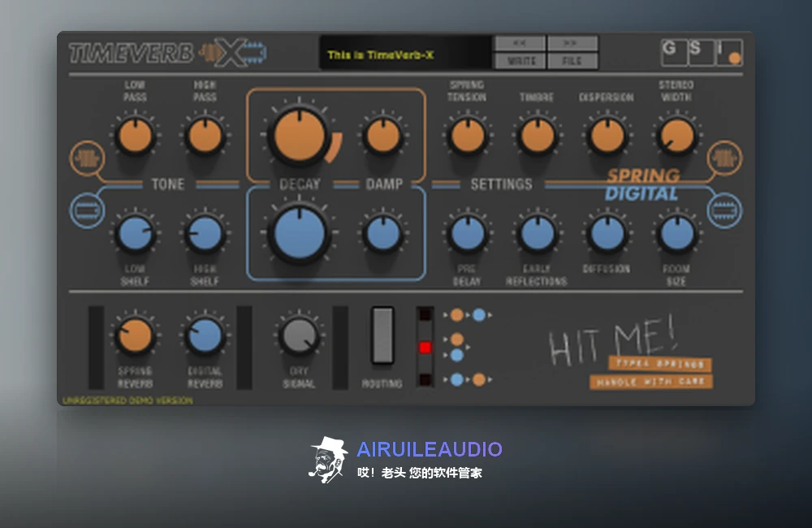Click the WRITE button

520,61
